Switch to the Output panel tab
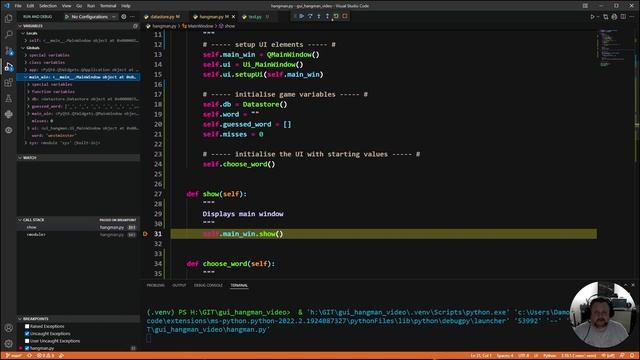Viewport: 640px width, 360px height. click(179, 285)
